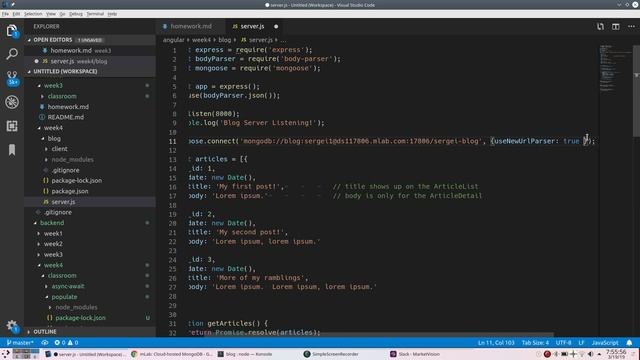Viewport: 640px width, 360px height.
Task: Open README.md in the explorer
Action: (x=65, y=117)
